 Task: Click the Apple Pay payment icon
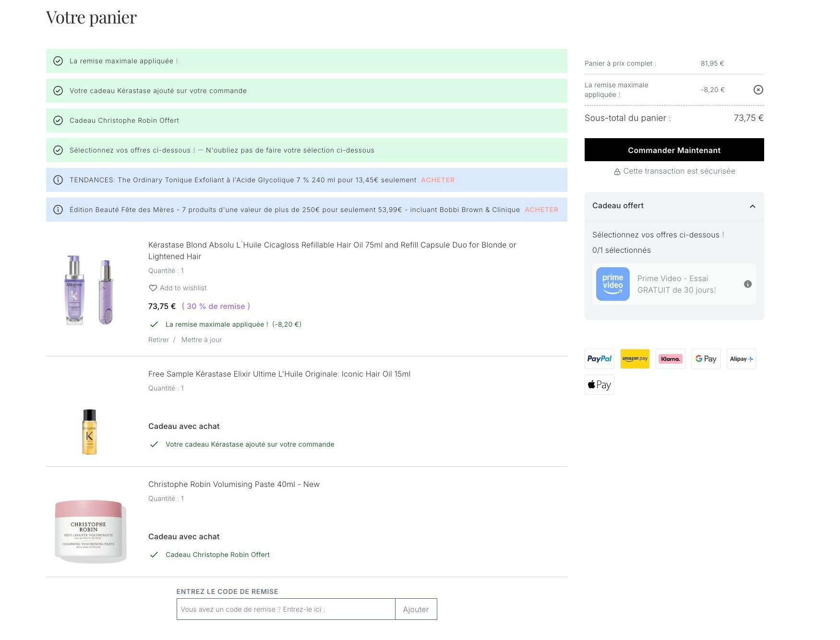pos(599,385)
